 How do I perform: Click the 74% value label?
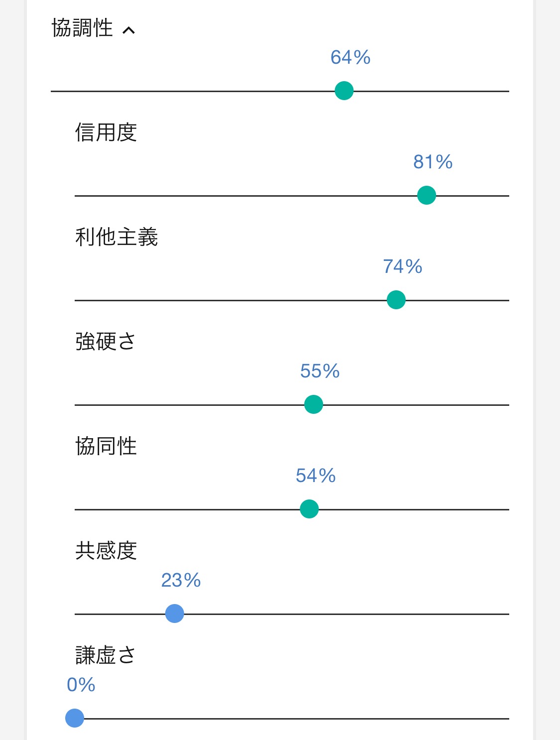(x=403, y=266)
